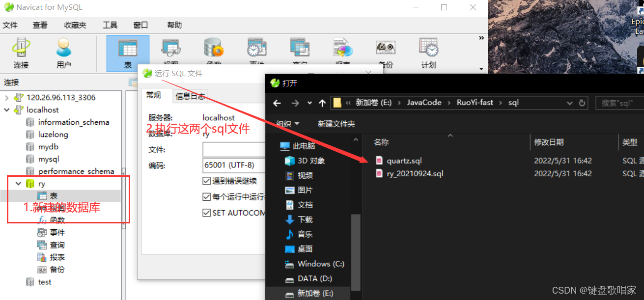Toggle 每个运行中运行 checkbox
The width and height of the screenshot is (644, 300).
pos(207,197)
